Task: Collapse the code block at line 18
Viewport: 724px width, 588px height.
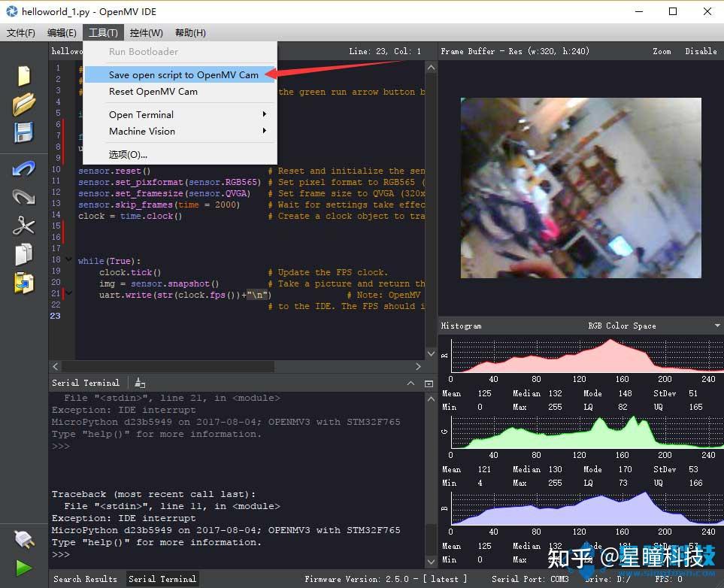Action: [x=69, y=260]
